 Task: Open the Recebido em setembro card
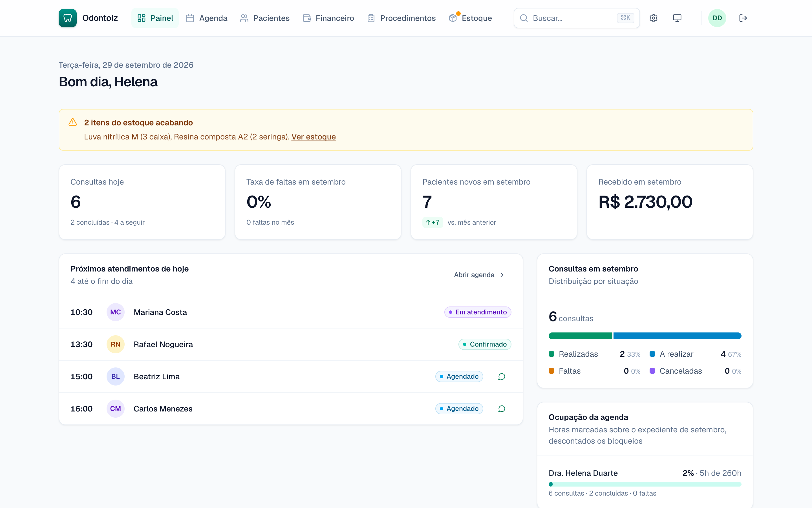670,202
